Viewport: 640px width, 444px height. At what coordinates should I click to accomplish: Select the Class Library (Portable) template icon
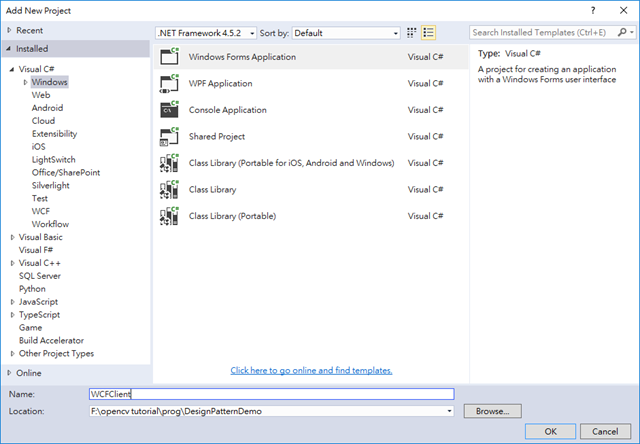169,216
